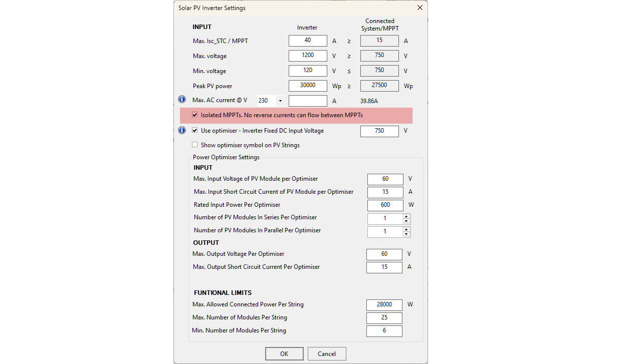
Task: Increase Number of PV Modules In Parallel
Action: [x=406, y=229]
